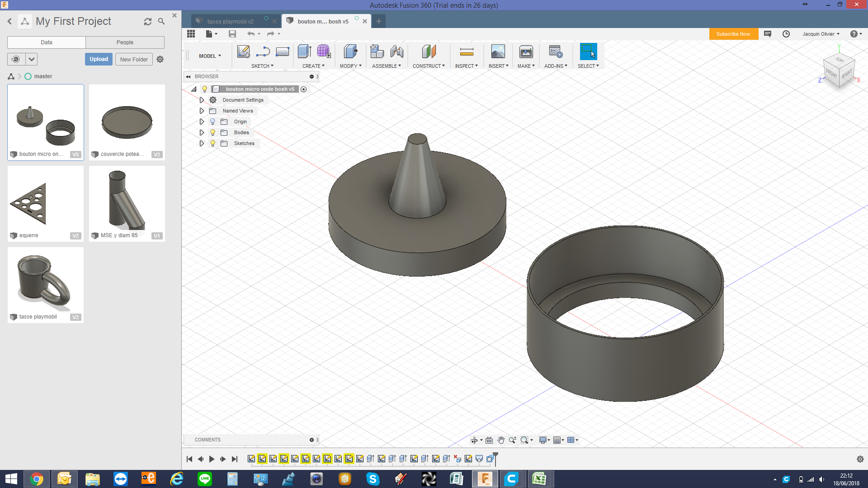Open the People tab in data panel

coord(125,42)
